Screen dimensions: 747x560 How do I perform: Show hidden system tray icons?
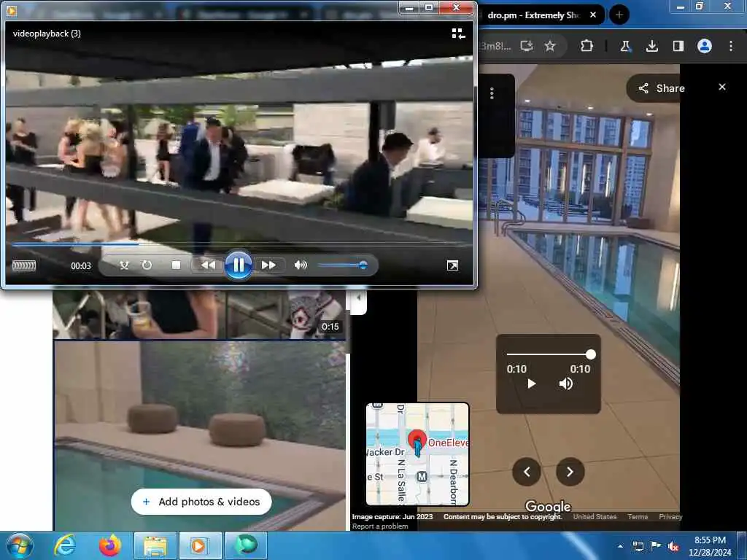coord(620,546)
